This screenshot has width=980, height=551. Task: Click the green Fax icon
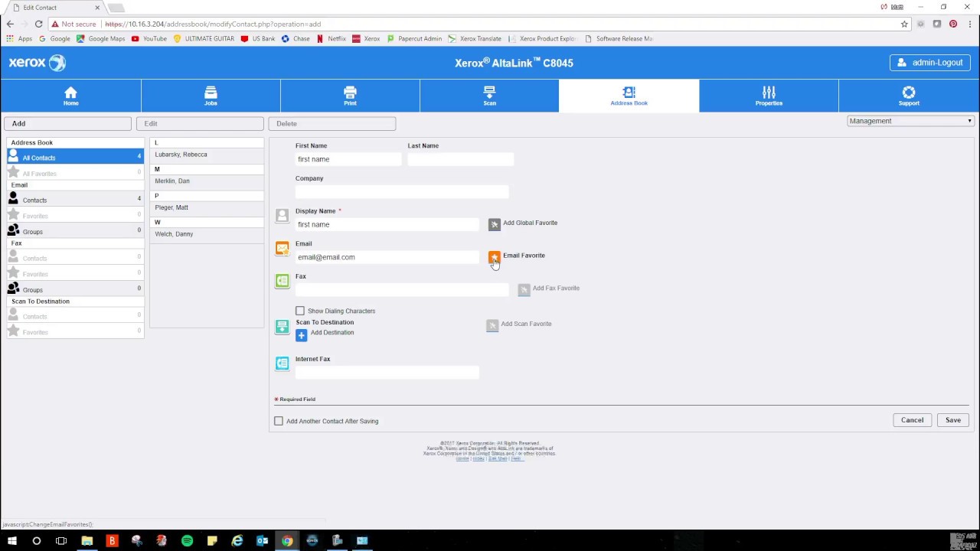283,281
